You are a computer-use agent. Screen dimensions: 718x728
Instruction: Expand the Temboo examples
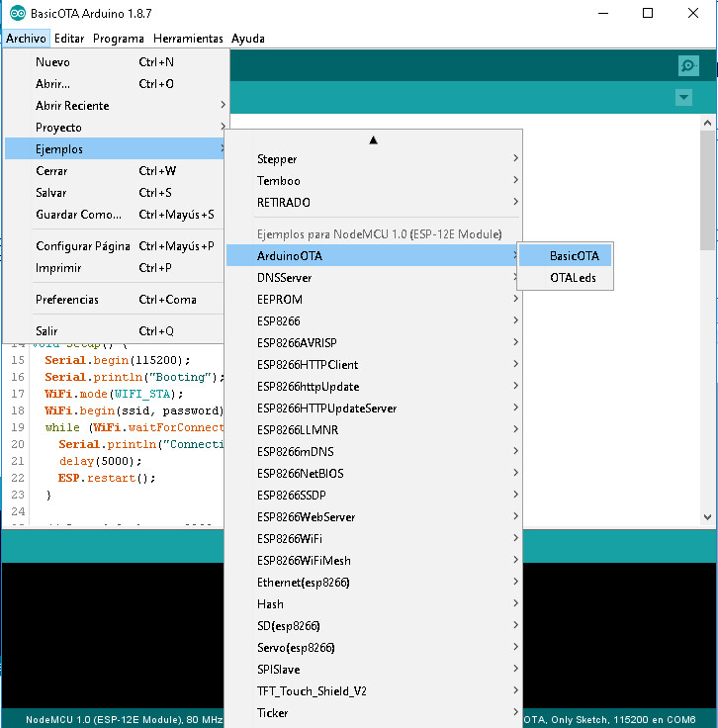[x=373, y=181]
